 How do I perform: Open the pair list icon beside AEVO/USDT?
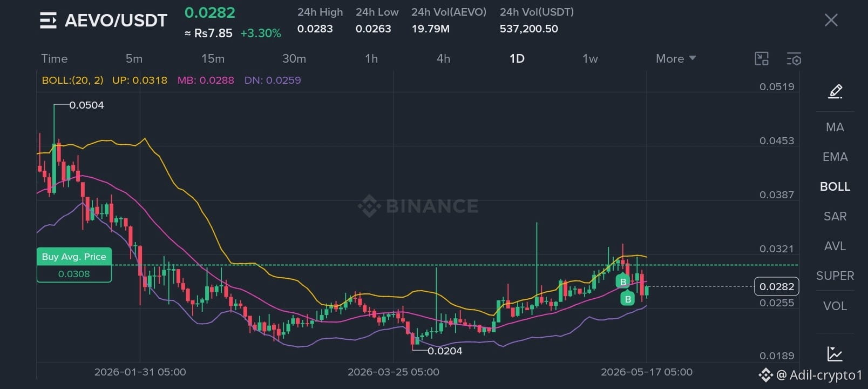[48, 21]
